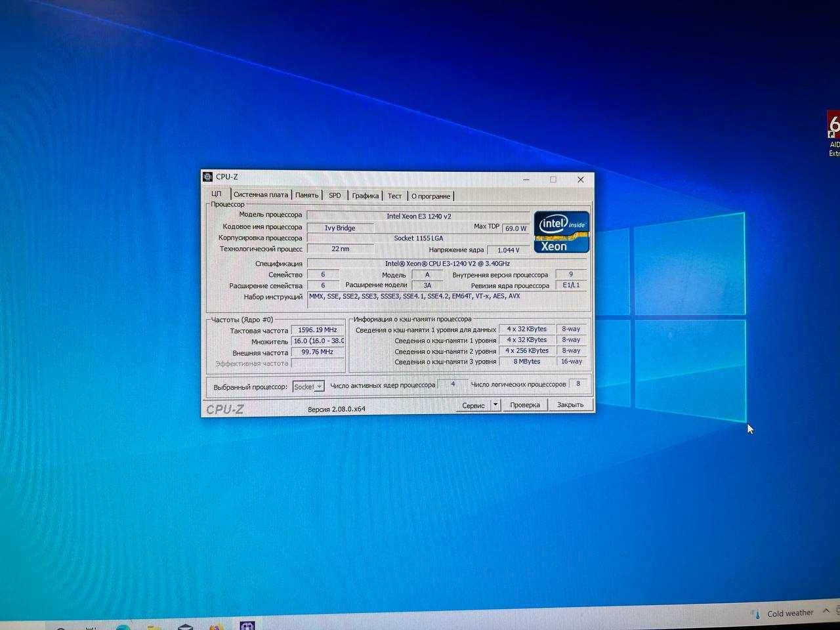Viewport: 840px width, 630px height.
Task: Click the Проверка button
Action: pos(525,405)
